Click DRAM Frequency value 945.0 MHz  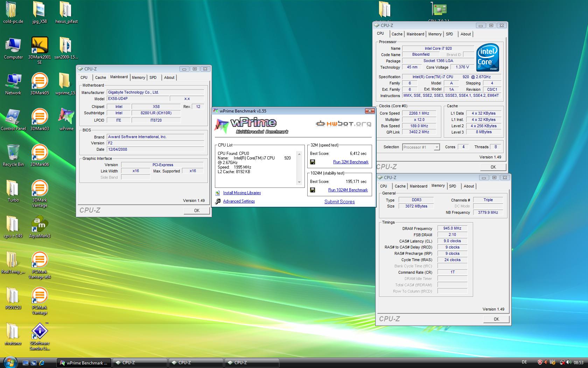pos(452,228)
